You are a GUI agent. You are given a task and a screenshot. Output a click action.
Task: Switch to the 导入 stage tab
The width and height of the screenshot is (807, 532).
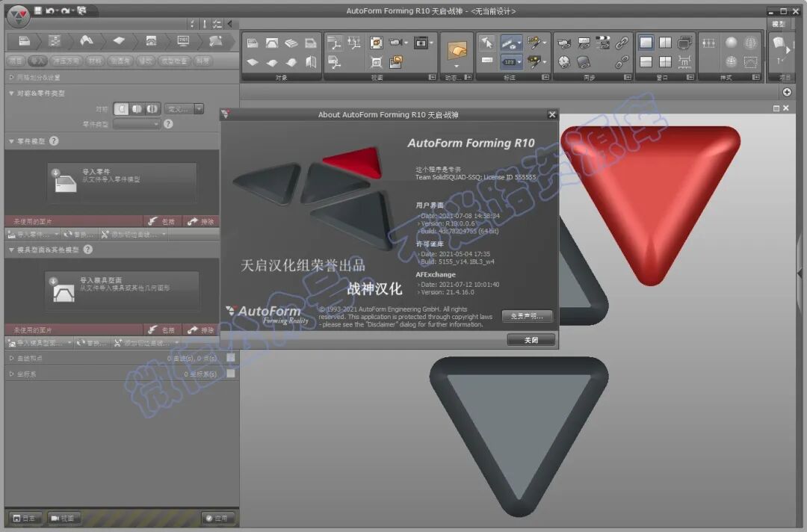click(37, 61)
